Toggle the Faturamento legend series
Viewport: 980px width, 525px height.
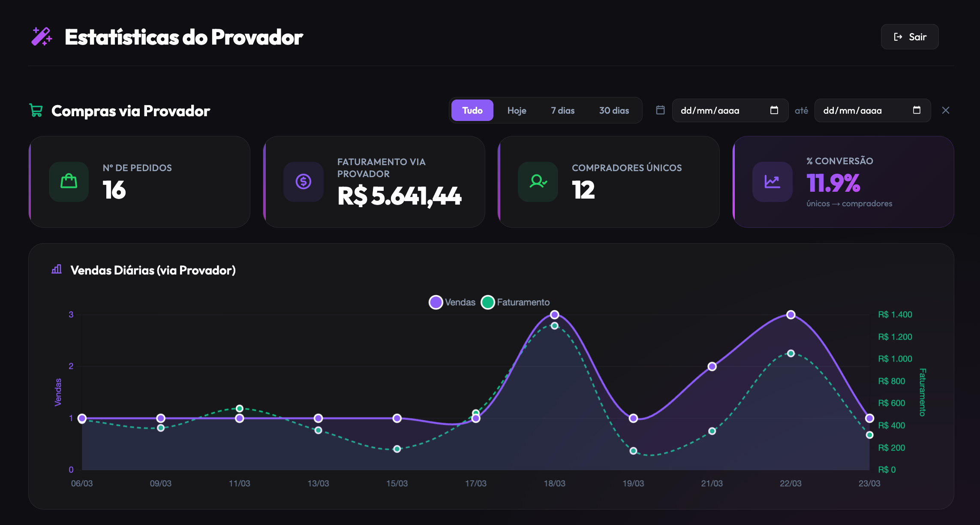[x=515, y=302]
